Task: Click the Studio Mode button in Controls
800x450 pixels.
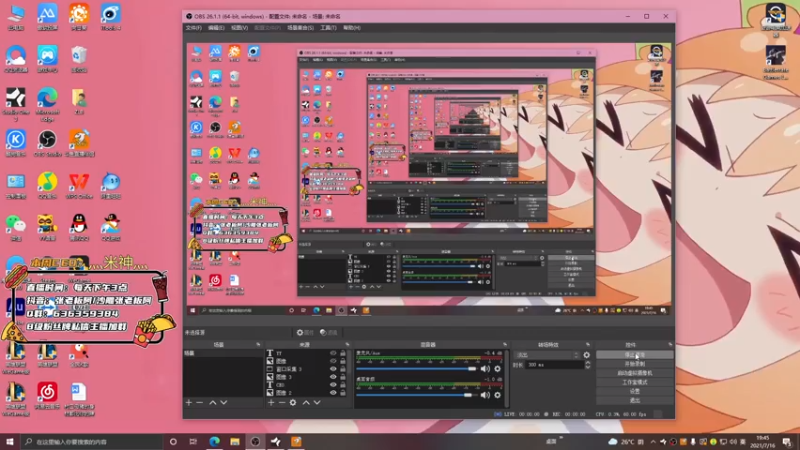Action: [635, 382]
